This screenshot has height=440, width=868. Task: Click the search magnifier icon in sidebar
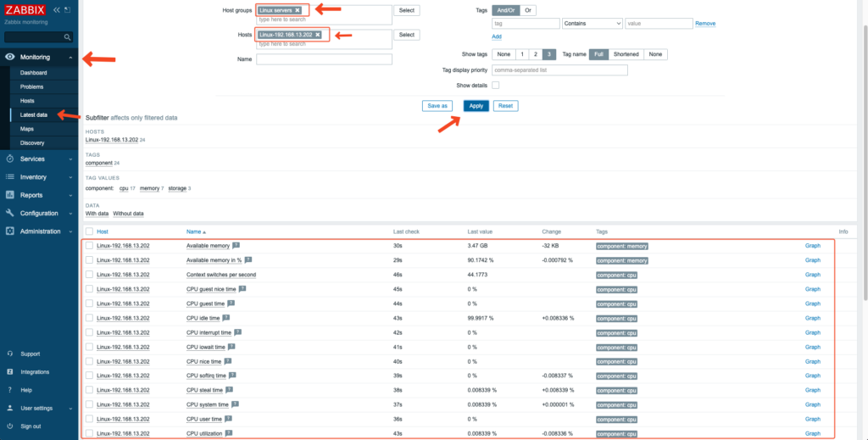tap(68, 37)
